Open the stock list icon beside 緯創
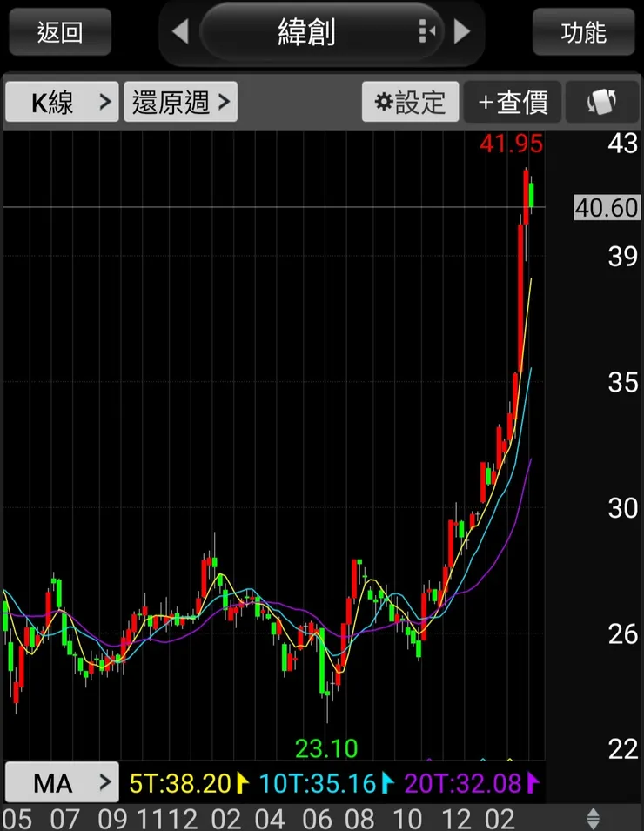Image resolution: width=644 pixels, height=831 pixels. point(426,32)
